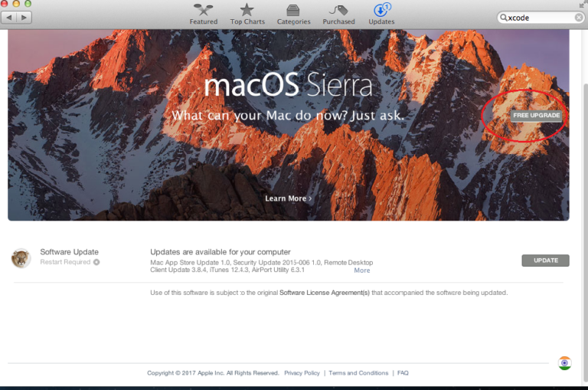The height and width of the screenshot is (390, 588).
Task: Click inside the search field containing xcode
Action: (x=536, y=17)
